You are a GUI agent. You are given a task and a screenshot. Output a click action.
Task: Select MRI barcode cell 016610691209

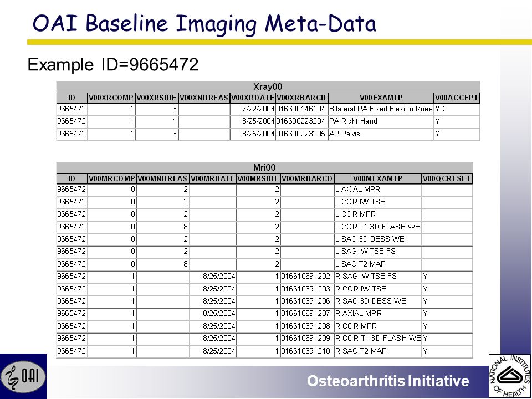point(307,339)
